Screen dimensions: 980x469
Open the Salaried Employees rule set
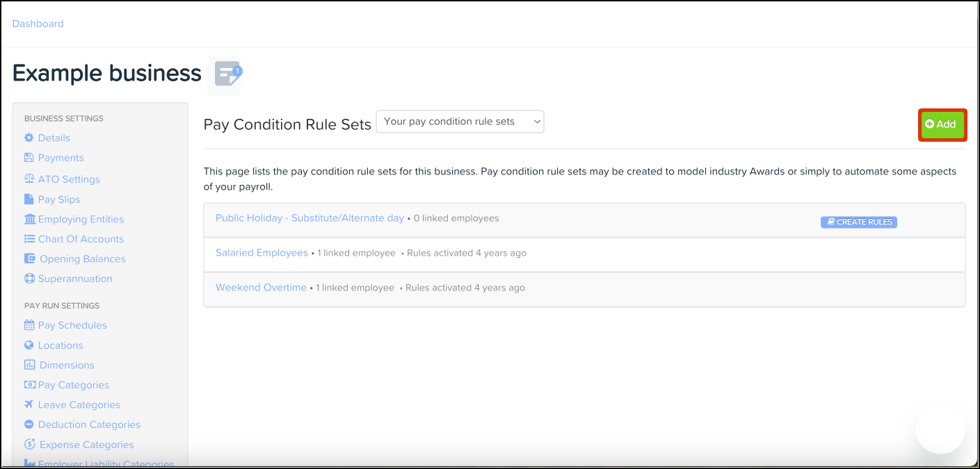[x=262, y=253]
